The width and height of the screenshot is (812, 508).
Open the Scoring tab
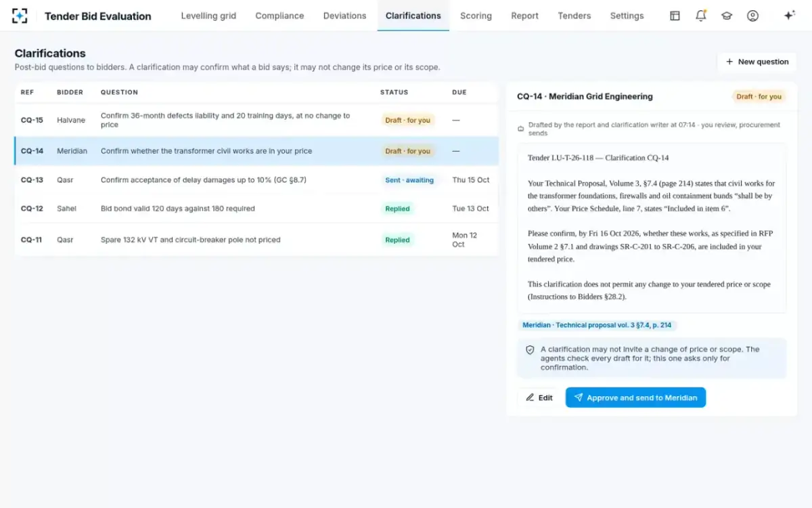(476, 16)
